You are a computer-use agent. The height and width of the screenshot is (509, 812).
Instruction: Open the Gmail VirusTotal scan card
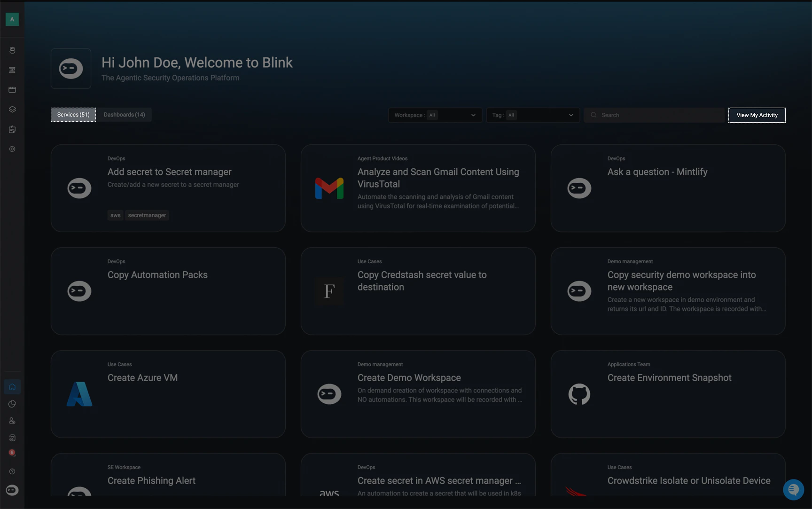(418, 188)
